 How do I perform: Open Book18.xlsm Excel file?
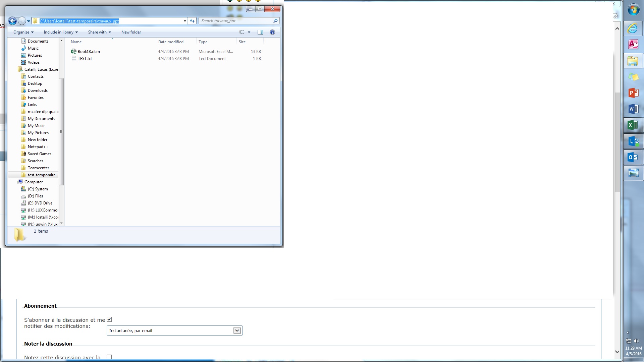[x=89, y=51]
